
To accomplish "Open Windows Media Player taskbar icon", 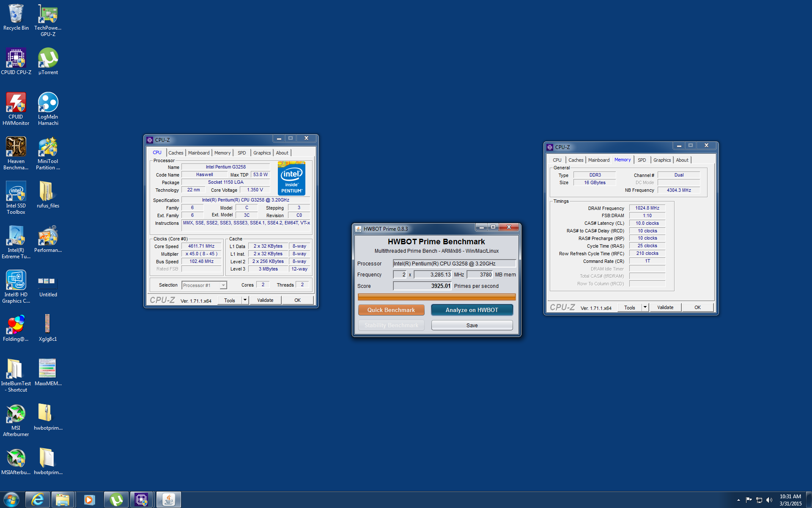I will pyautogui.click(x=89, y=500).
